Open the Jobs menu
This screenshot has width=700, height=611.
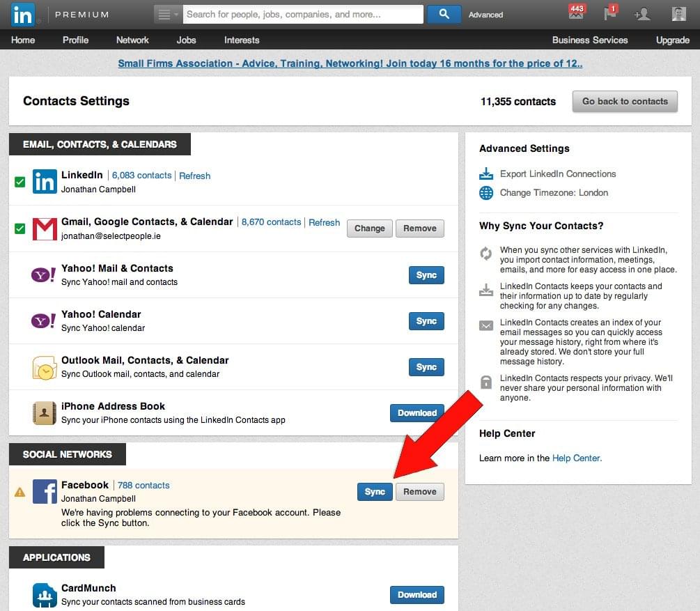[186, 40]
